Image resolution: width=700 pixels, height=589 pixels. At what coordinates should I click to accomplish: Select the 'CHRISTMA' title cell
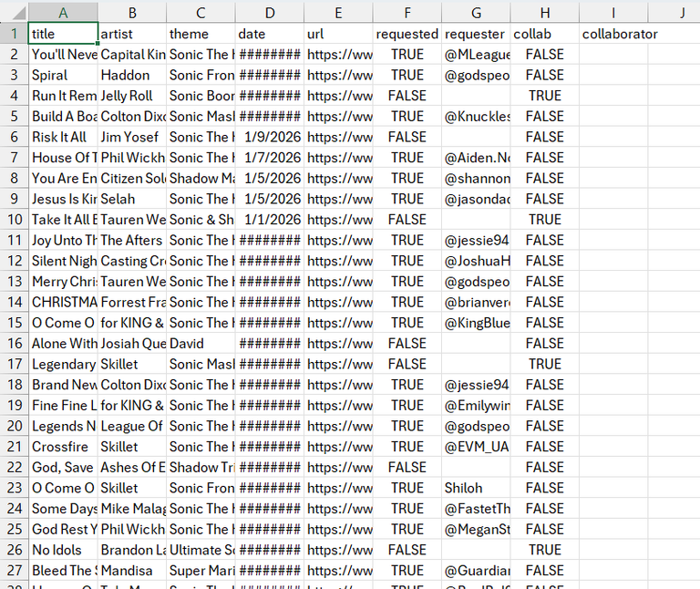pos(63,303)
